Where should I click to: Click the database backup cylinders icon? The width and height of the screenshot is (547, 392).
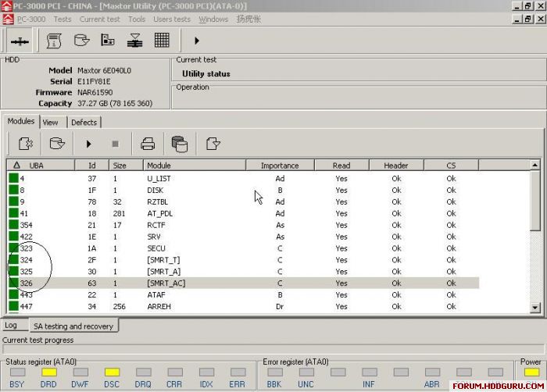pos(180,144)
